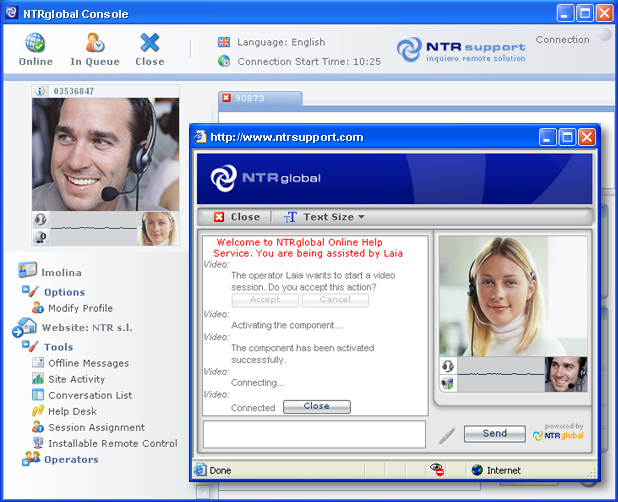
Task: Toggle headset audio in chat video panel
Action: 448,366
